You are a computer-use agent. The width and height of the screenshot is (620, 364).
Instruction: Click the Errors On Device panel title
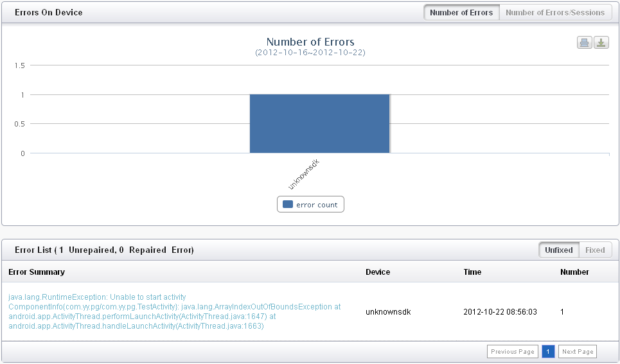click(49, 12)
